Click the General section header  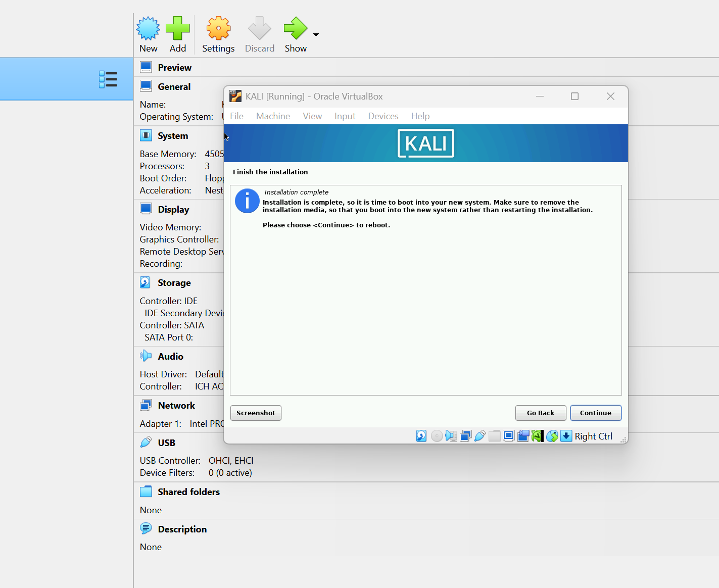(x=174, y=86)
